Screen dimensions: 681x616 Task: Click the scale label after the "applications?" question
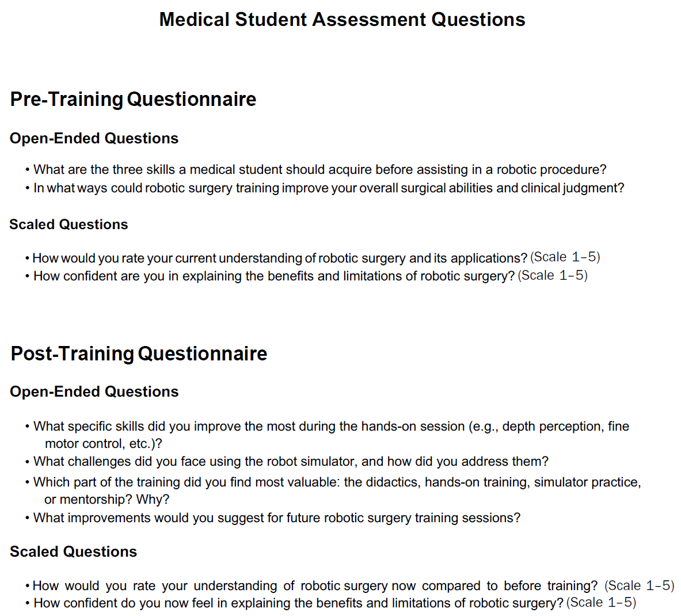[565, 257]
